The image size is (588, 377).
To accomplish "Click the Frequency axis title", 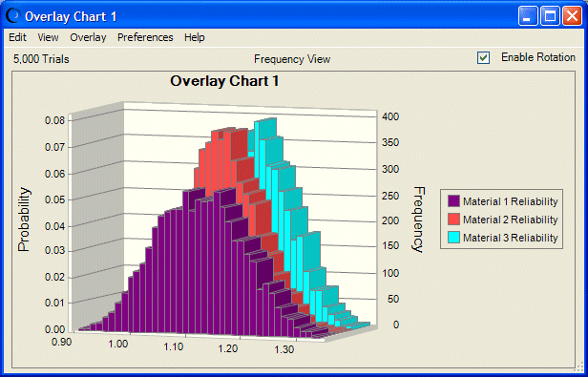I will pos(418,220).
